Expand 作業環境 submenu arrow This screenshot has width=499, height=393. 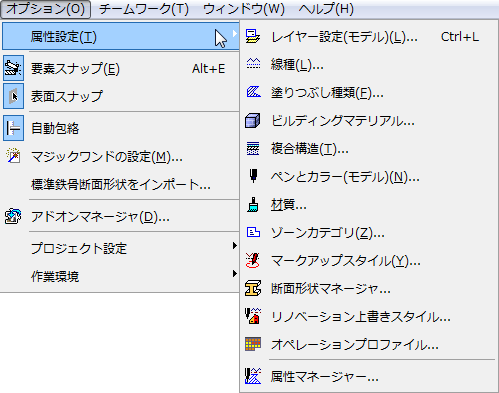(x=235, y=274)
